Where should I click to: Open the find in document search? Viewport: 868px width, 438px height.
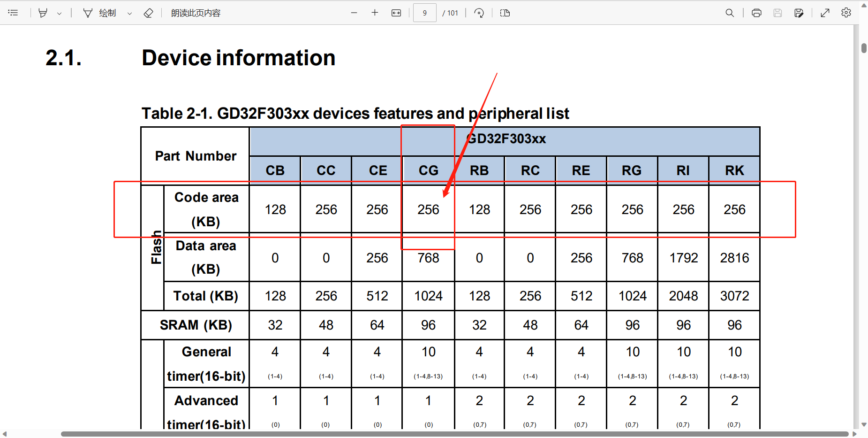tap(730, 13)
